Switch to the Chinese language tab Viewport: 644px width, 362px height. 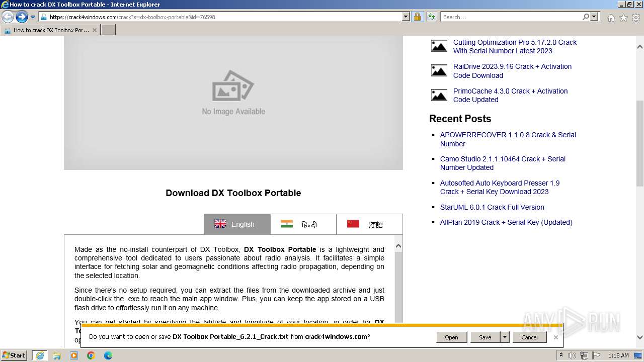pyautogui.click(x=370, y=224)
